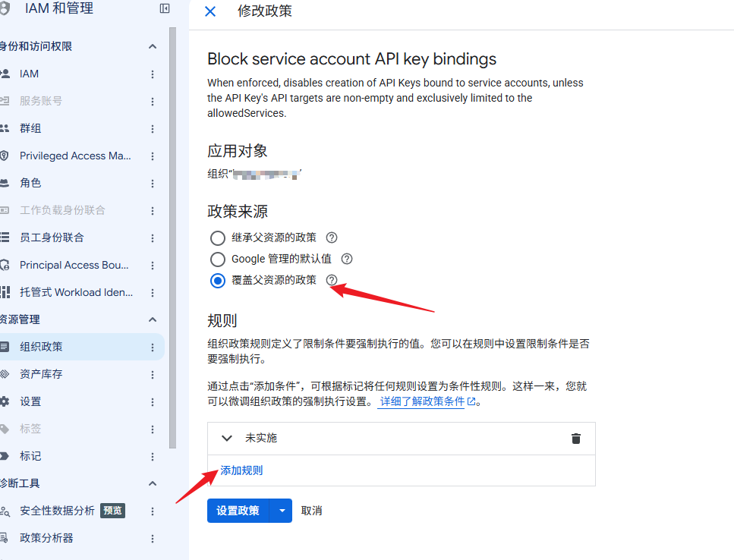Select the 覆盖父资源的政策 radio option
This screenshot has width=734, height=560.
[218, 280]
